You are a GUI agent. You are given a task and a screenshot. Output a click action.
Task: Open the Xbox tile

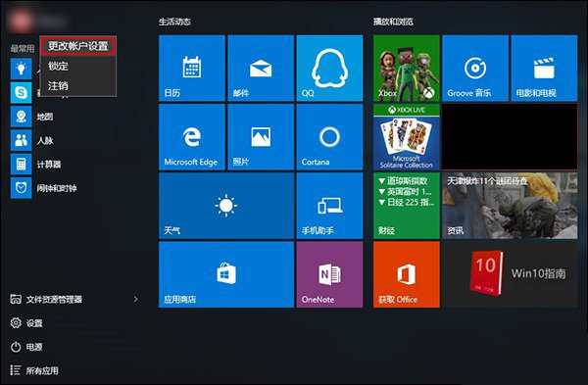406,69
